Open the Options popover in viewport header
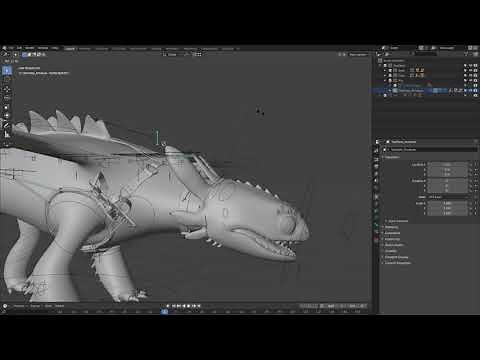 point(358,54)
